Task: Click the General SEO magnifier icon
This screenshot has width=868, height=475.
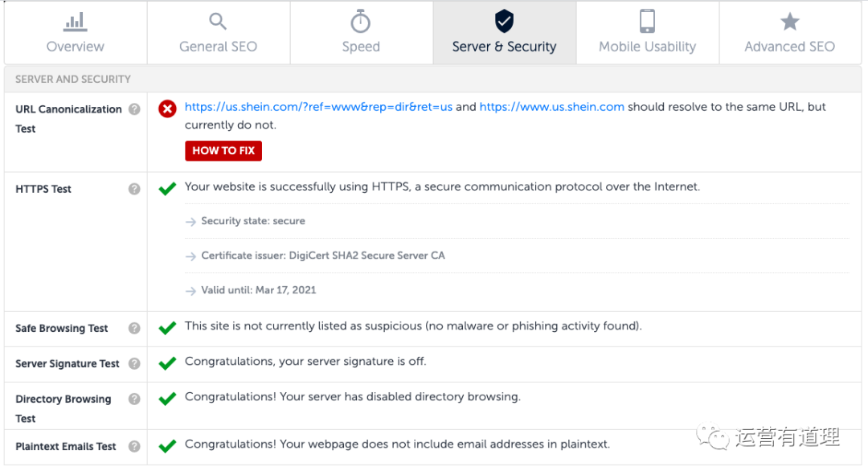Action: (218, 22)
